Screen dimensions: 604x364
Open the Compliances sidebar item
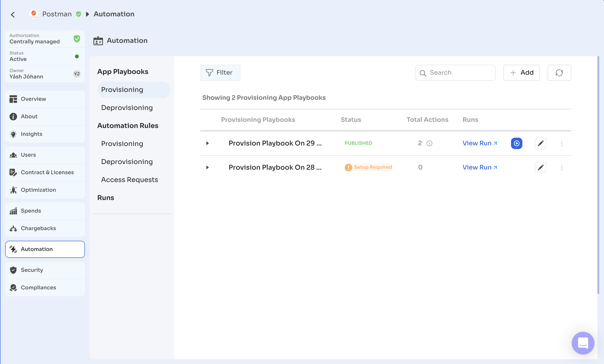pos(45,288)
